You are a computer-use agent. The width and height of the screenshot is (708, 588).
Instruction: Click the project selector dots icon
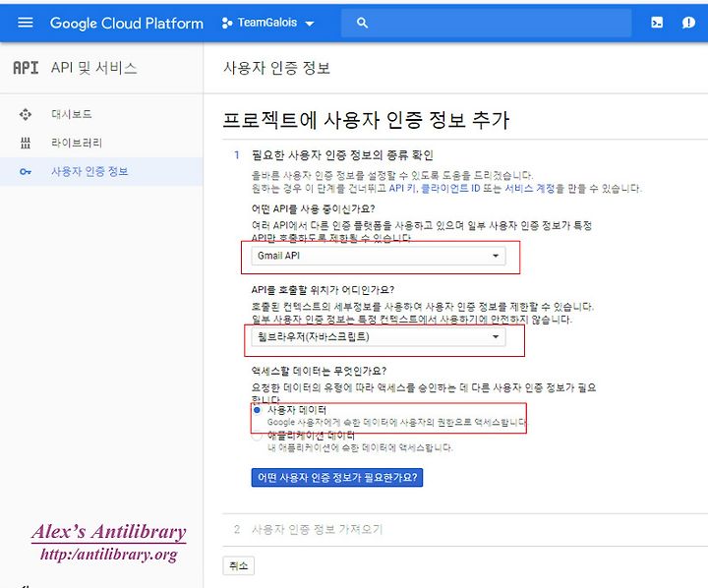(x=227, y=23)
